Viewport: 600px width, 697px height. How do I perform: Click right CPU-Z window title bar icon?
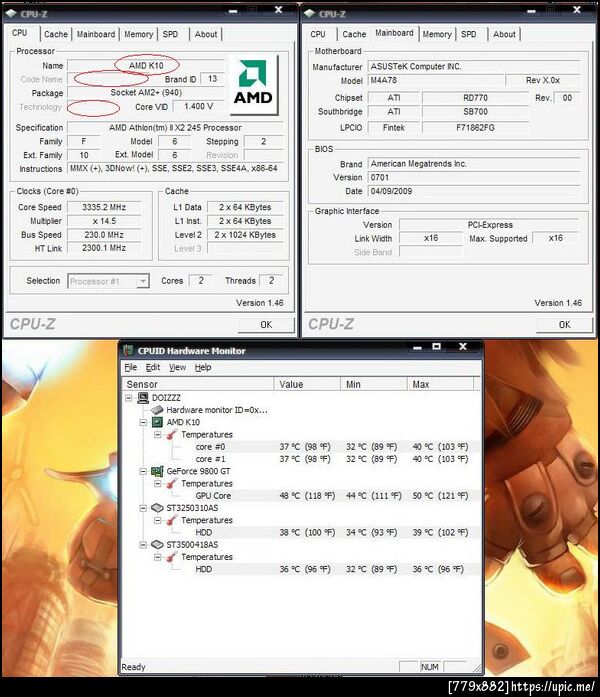point(310,14)
